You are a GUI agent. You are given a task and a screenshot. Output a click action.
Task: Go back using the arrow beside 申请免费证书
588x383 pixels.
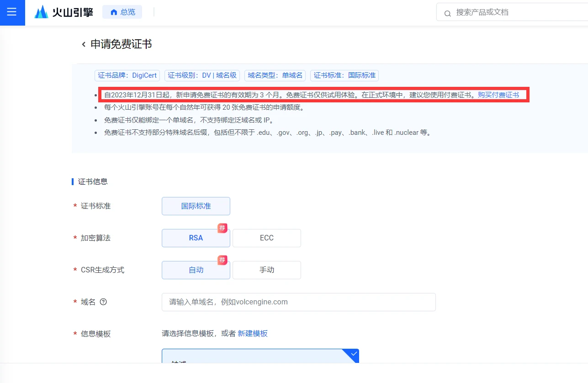(84, 44)
